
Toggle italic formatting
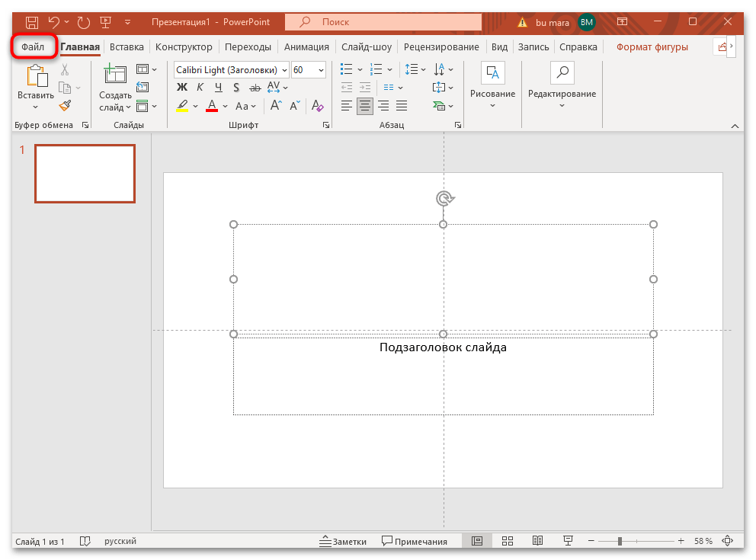coord(199,87)
